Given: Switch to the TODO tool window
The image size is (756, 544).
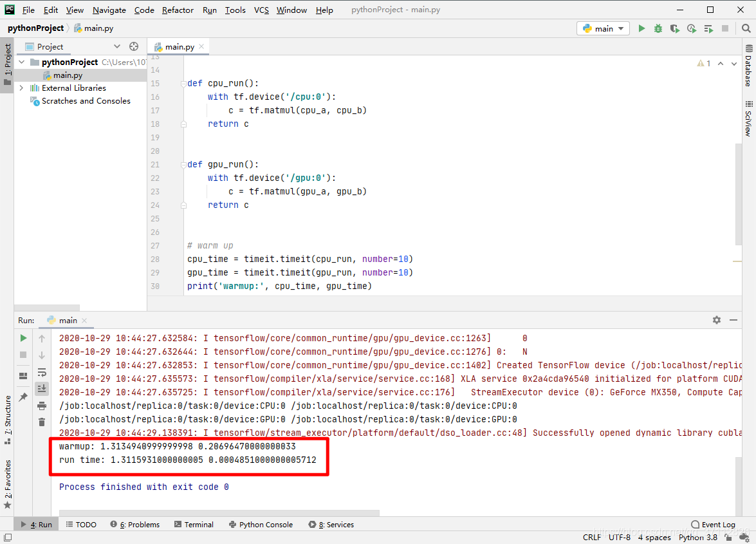Looking at the screenshot, I should point(81,524).
